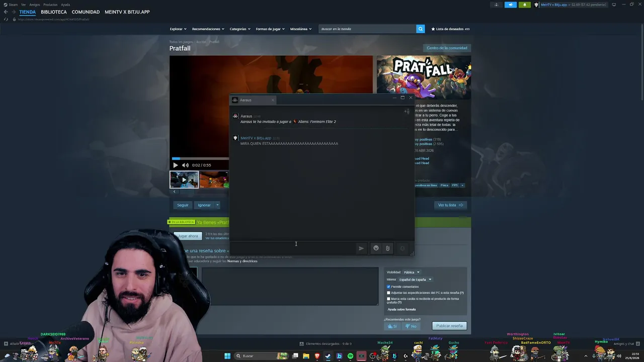
Task: Open the friends activity icon in the title bar
Action: tap(496, 5)
